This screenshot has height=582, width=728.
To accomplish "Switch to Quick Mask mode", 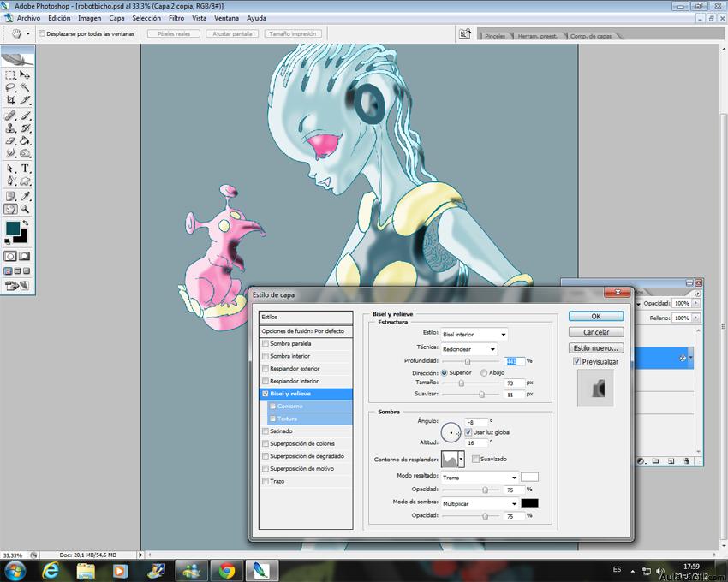I will coord(25,256).
